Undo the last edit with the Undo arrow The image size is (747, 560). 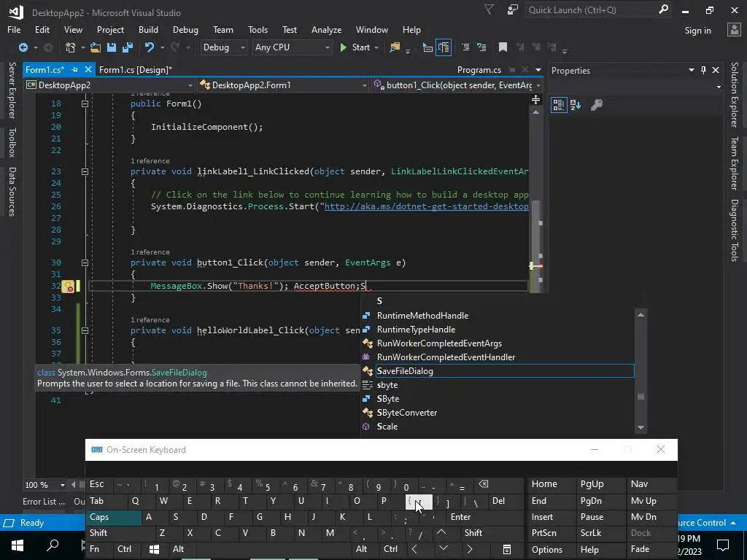click(x=150, y=47)
